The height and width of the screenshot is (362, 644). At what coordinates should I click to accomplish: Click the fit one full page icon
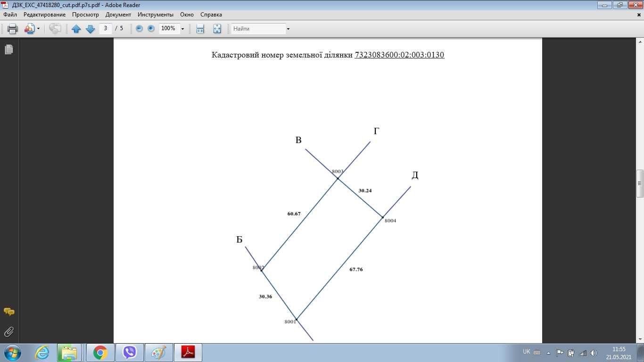[x=217, y=29]
